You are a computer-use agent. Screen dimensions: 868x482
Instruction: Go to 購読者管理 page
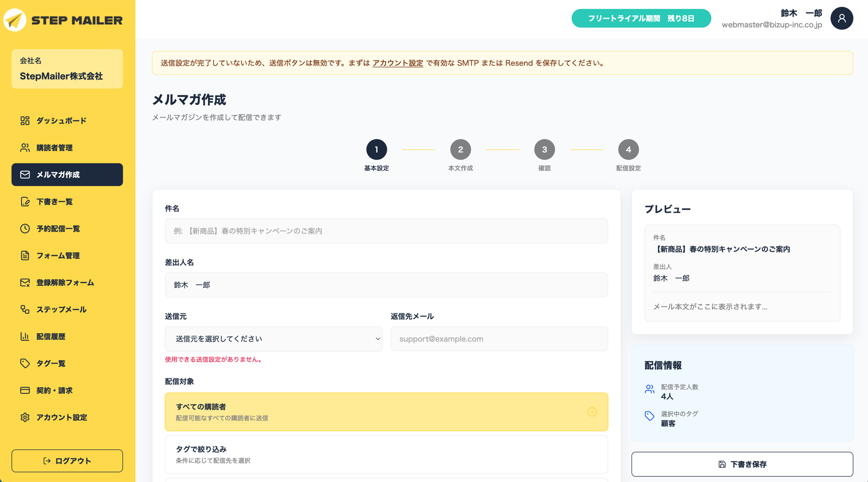(x=67, y=148)
